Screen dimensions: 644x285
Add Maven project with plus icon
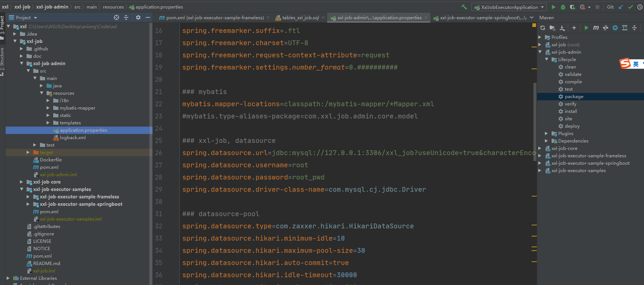[574, 28]
